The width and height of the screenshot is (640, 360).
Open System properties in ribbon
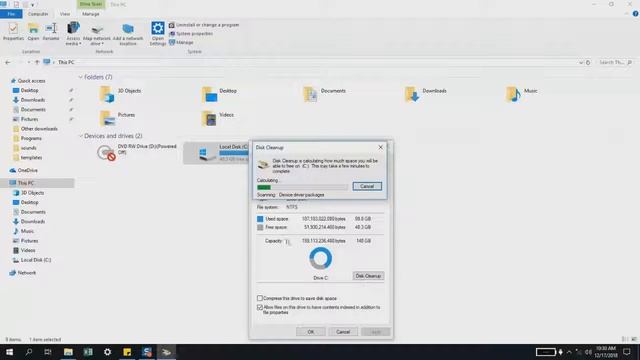(x=191, y=33)
